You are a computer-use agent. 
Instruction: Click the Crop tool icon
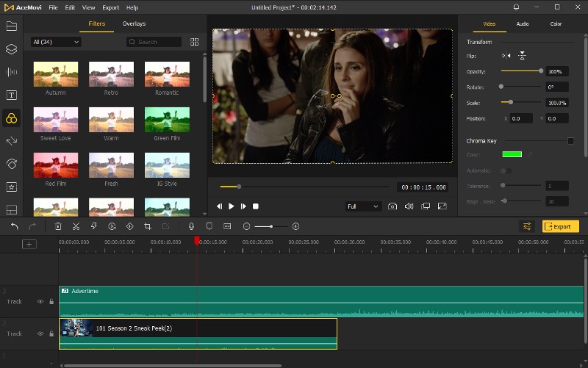point(148,226)
